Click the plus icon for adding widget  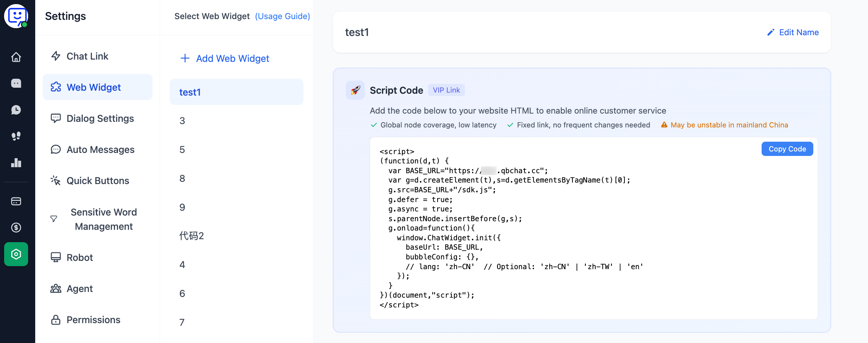point(185,58)
